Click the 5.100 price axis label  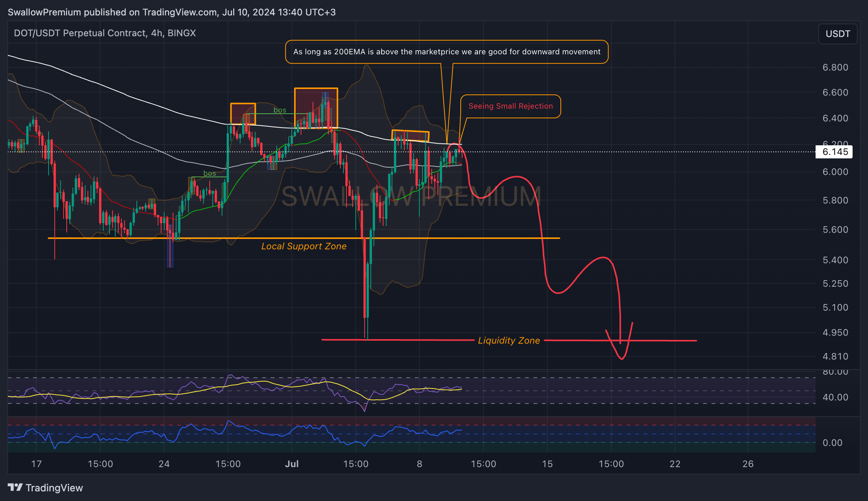[835, 308]
